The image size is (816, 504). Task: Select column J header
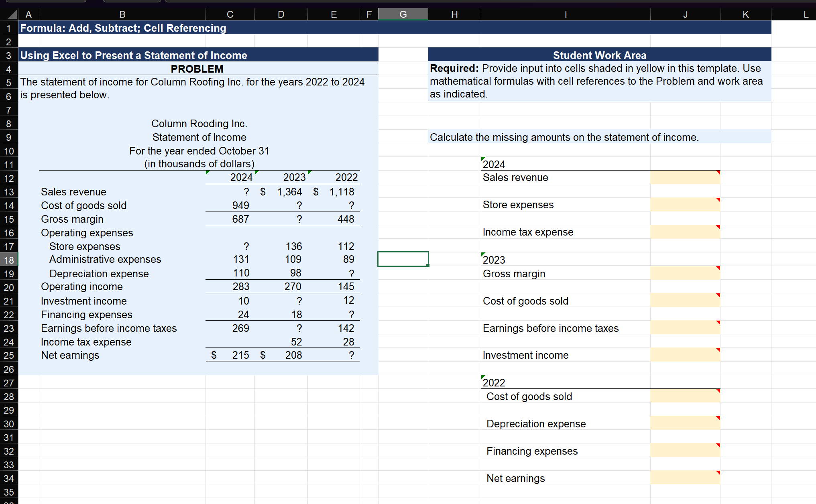(x=685, y=14)
